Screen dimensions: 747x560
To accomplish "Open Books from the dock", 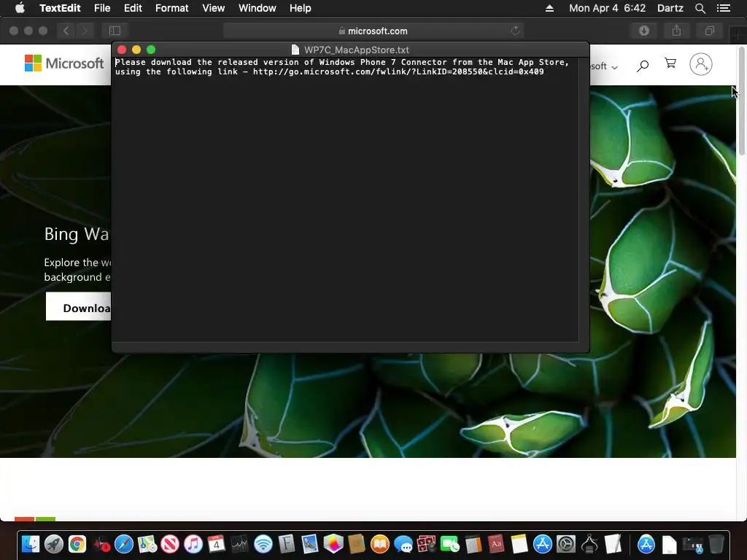I will tap(379, 544).
